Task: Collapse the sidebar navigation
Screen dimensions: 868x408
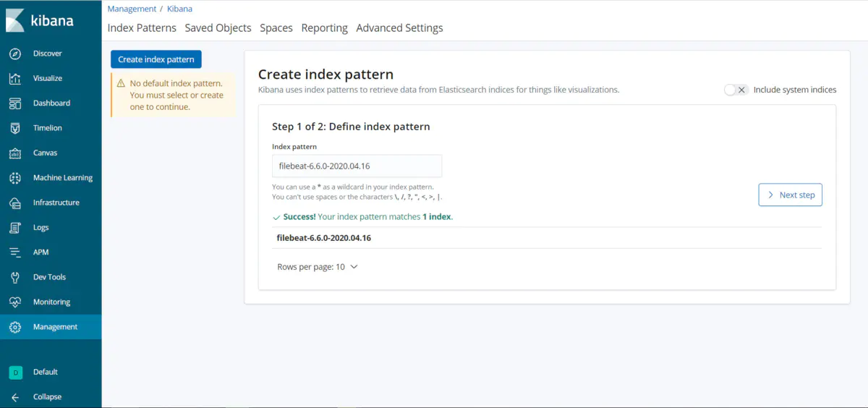Action: [x=15, y=396]
